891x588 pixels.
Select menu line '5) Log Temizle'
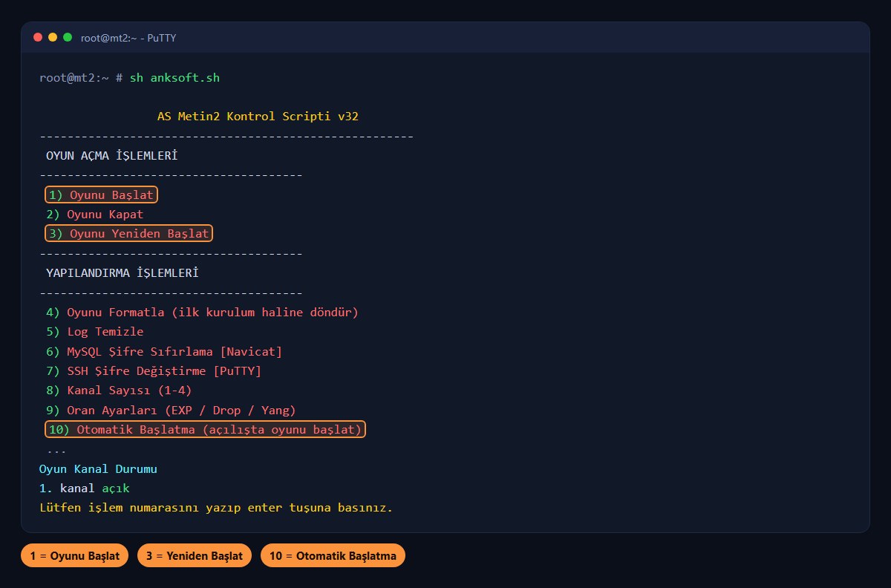tap(94, 332)
